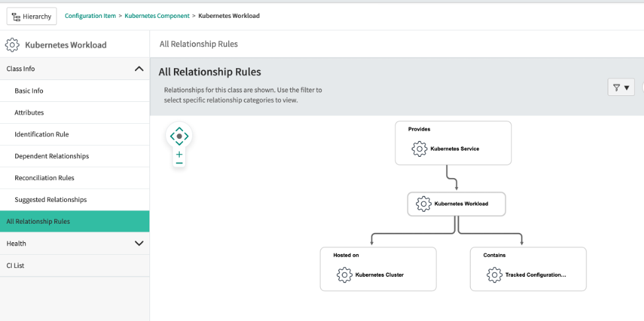Viewport: 644px width, 321px height.
Task: Expand the Health section
Action: point(75,244)
